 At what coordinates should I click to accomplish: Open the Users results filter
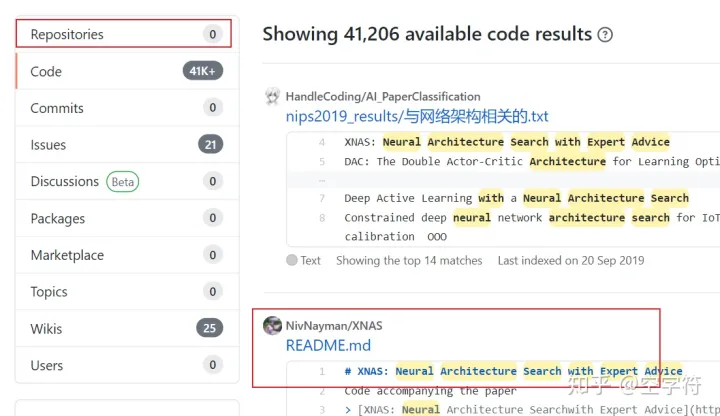coord(127,365)
